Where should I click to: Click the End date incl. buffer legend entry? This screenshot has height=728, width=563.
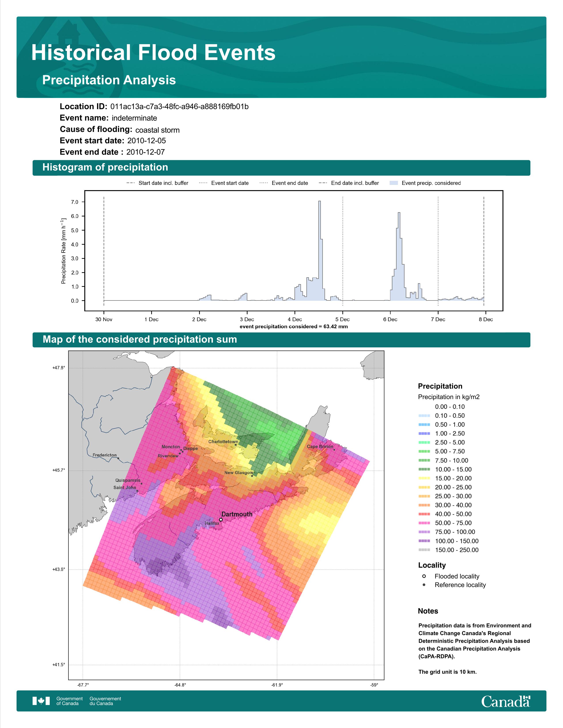click(x=349, y=183)
